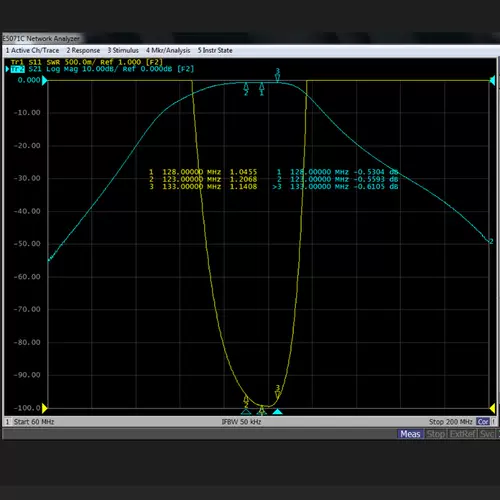This screenshot has width=500, height=500.
Task: Open the Response menu
Action: click(x=83, y=50)
